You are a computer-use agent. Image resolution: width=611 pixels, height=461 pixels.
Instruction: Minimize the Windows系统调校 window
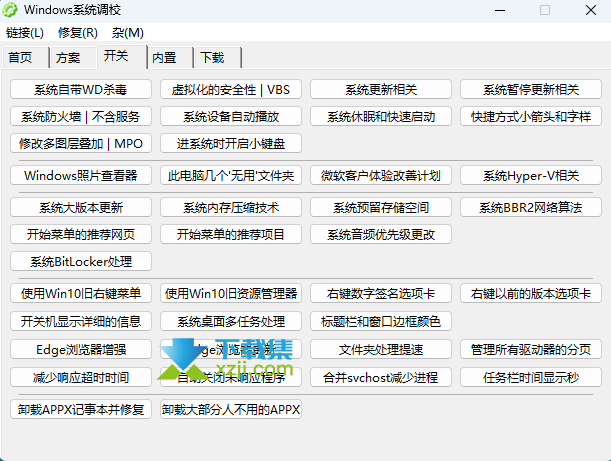tap(500, 10)
